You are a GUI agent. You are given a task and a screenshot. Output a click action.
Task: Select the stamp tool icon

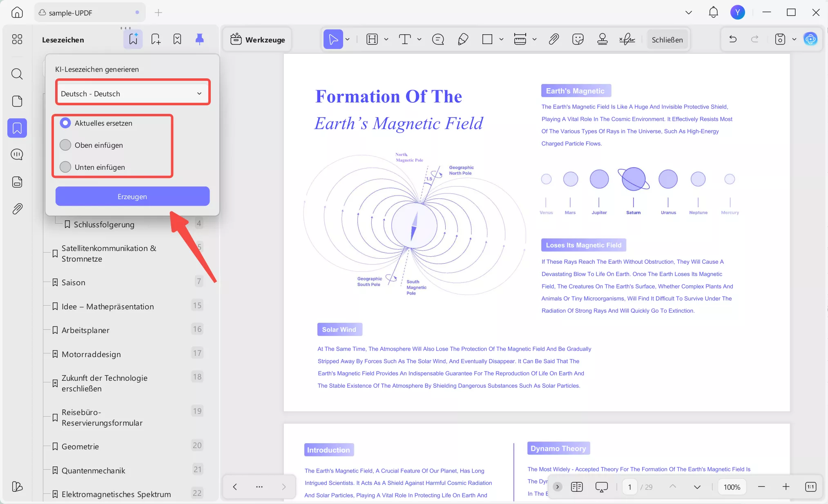tap(602, 40)
